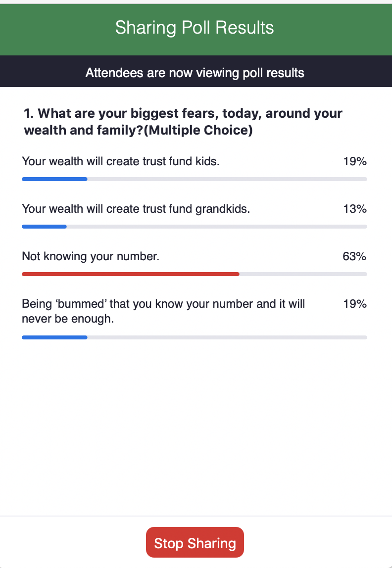Click the 19% value for the 'bummed' answer
The width and height of the screenshot is (392, 568).
pyautogui.click(x=355, y=304)
